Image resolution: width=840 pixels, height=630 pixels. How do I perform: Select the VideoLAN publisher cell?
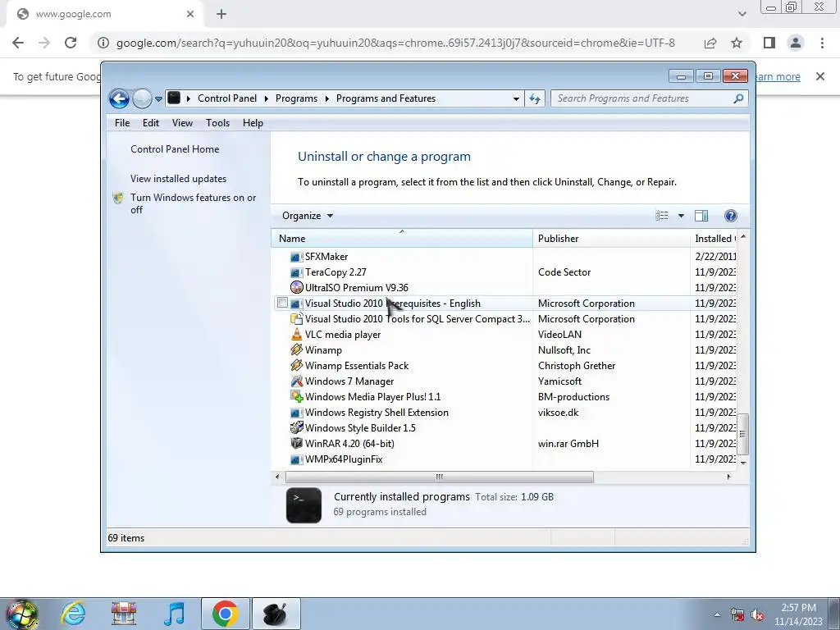pyautogui.click(x=559, y=335)
